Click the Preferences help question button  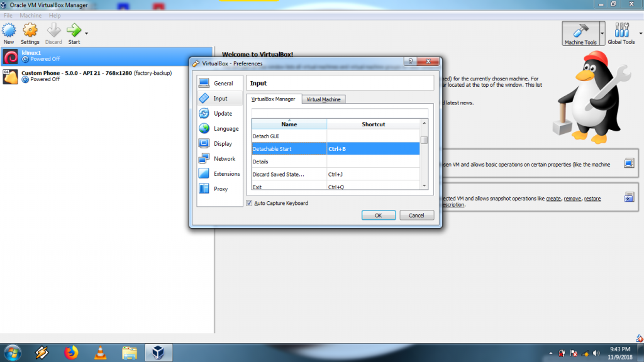[410, 61]
